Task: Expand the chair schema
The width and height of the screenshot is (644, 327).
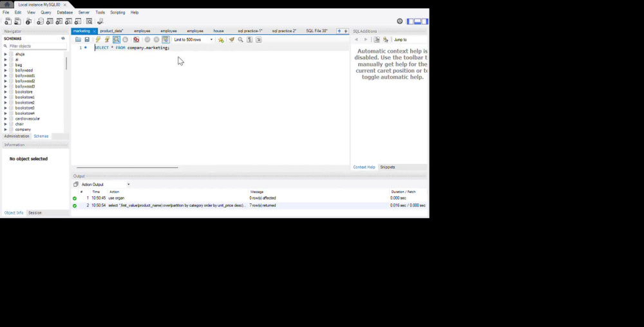Action: point(6,124)
